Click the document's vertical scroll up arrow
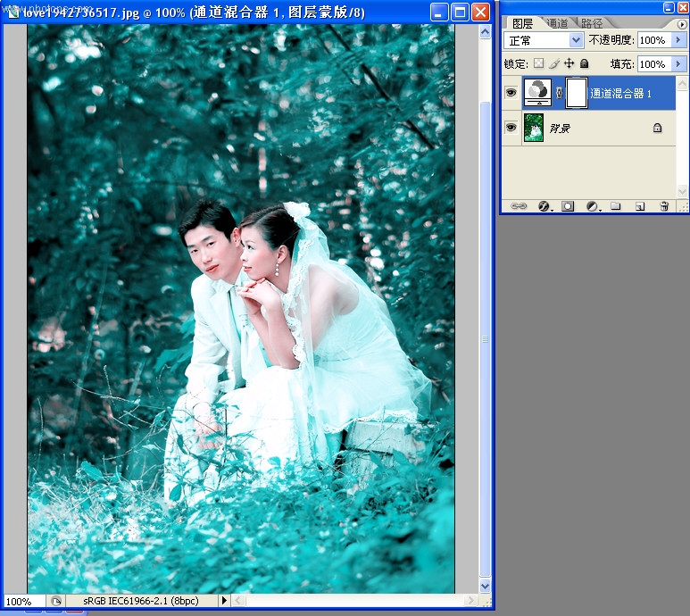690x616 pixels. (485, 32)
